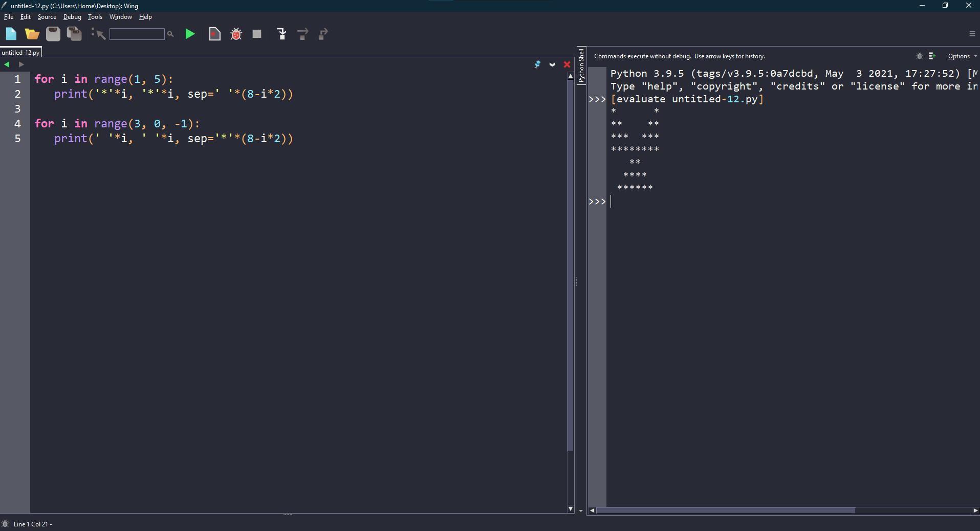Open the hamburger menu at toolbar right
The width and height of the screenshot is (980, 531).
click(x=972, y=34)
